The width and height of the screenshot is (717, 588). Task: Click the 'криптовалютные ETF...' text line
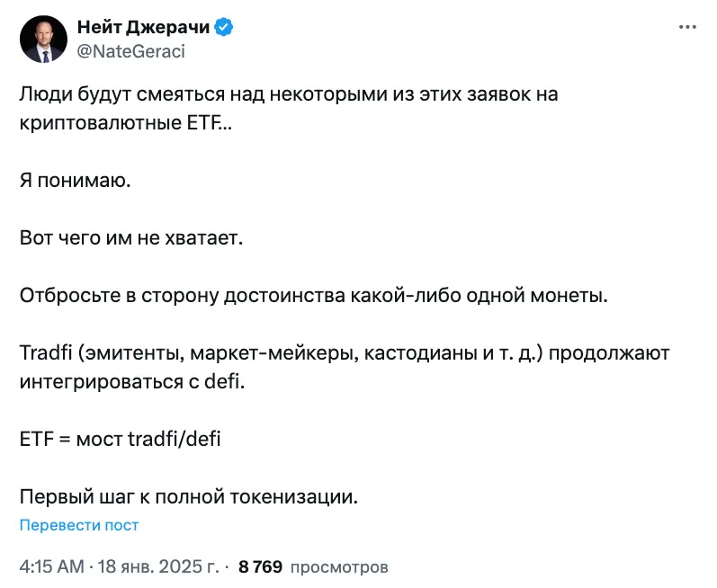point(126,123)
